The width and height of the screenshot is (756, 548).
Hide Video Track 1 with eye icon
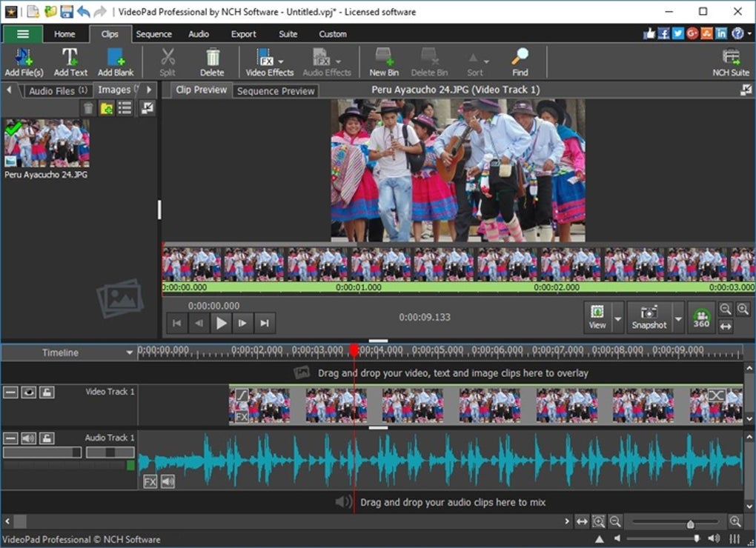(29, 392)
